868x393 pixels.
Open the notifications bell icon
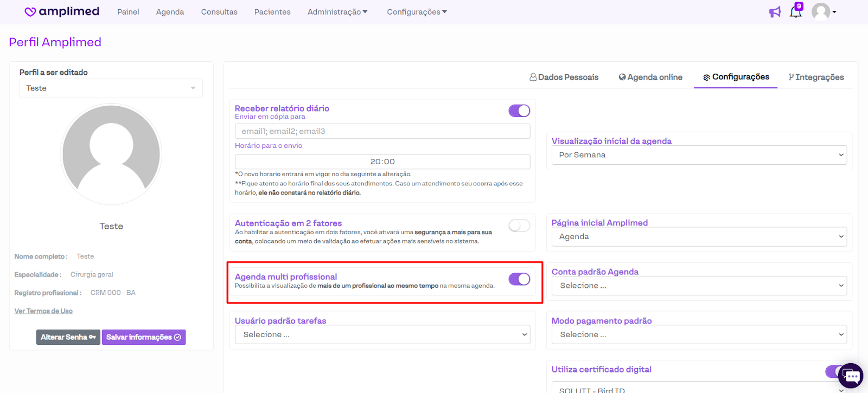click(795, 12)
